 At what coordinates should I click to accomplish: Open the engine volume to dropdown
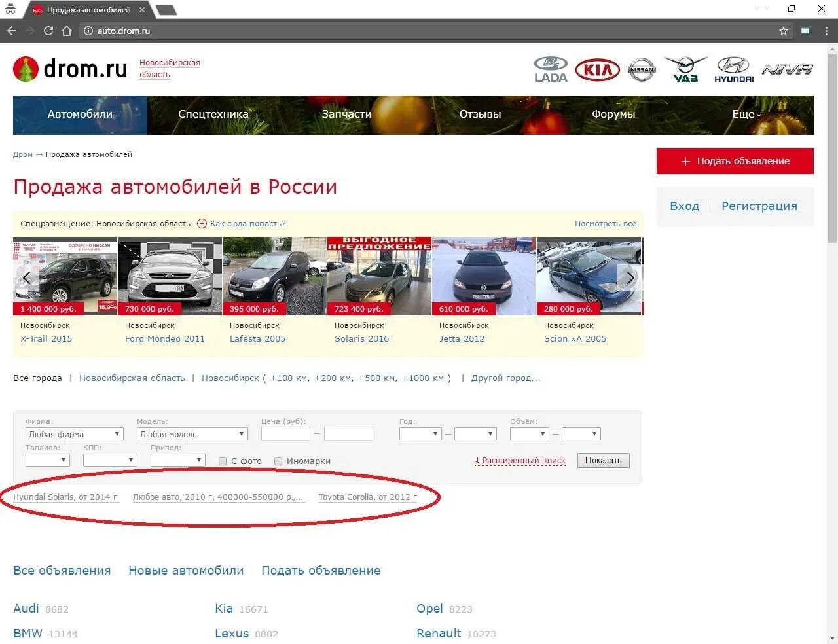[581, 434]
